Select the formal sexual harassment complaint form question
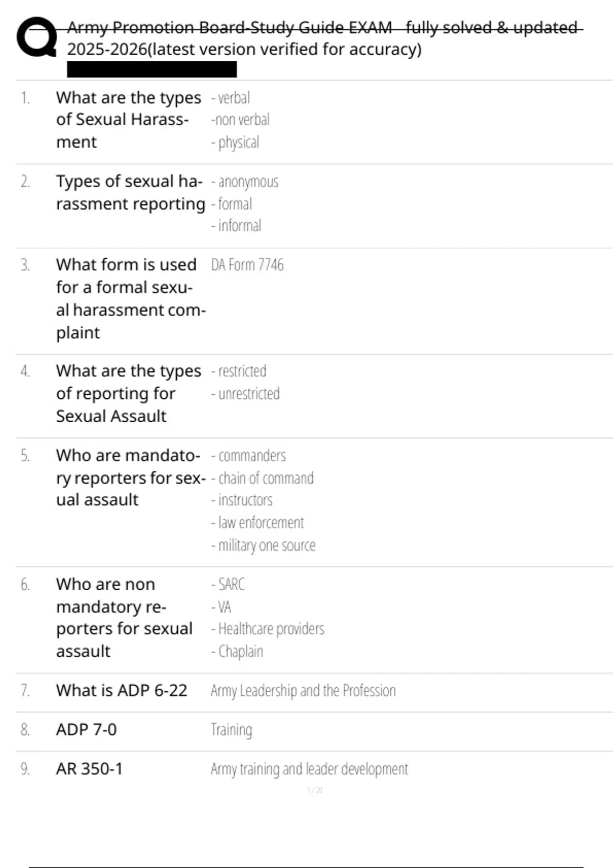 click(x=130, y=298)
